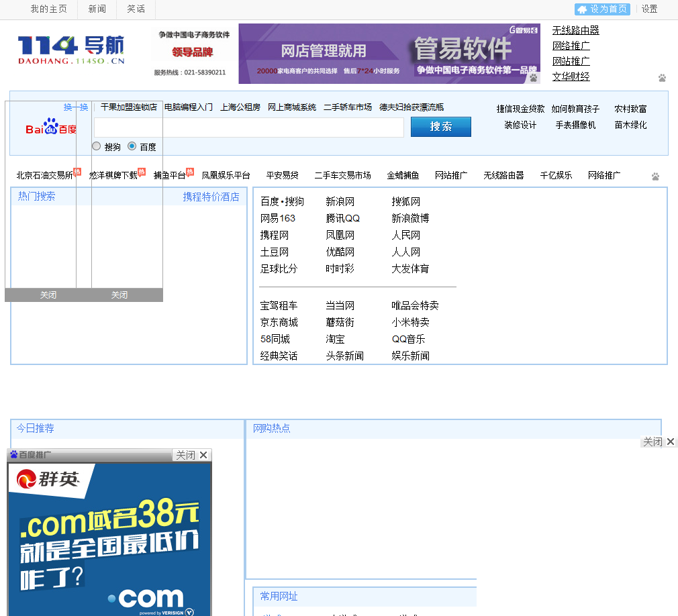Image resolution: width=678 pixels, height=616 pixels.
Task: Click left 关闭 button on gray bar
Action: tap(48, 295)
